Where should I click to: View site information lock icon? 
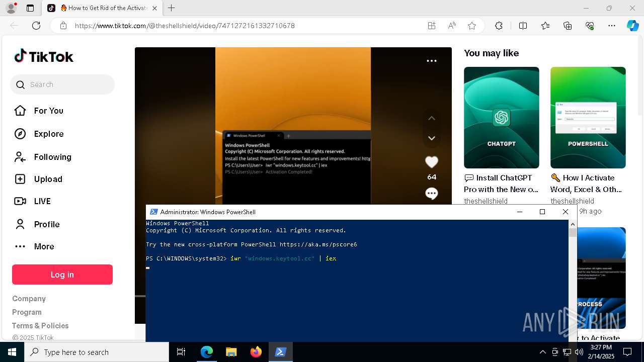63,26
